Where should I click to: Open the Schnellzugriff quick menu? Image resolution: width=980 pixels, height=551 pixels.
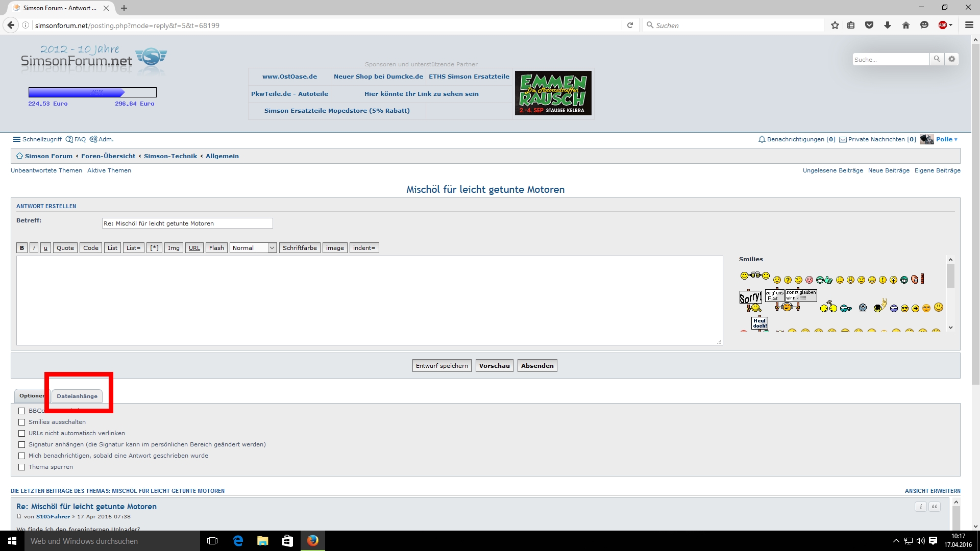tap(37, 139)
